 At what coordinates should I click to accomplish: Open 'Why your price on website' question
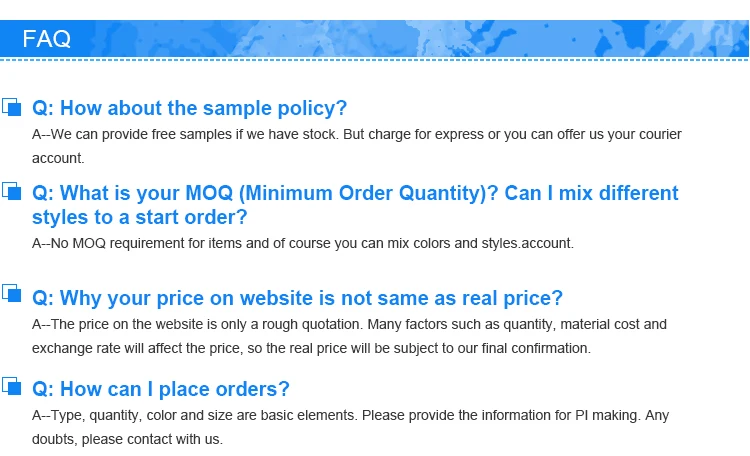(x=297, y=298)
